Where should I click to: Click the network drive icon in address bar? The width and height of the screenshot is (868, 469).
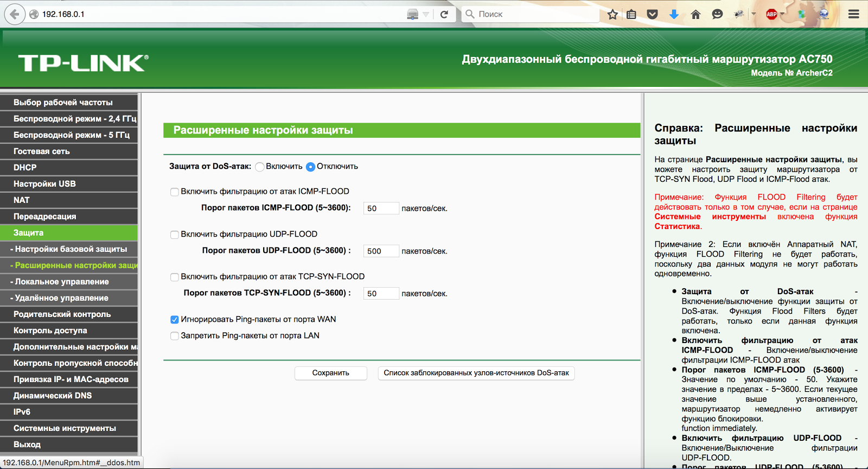click(x=413, y=14)
